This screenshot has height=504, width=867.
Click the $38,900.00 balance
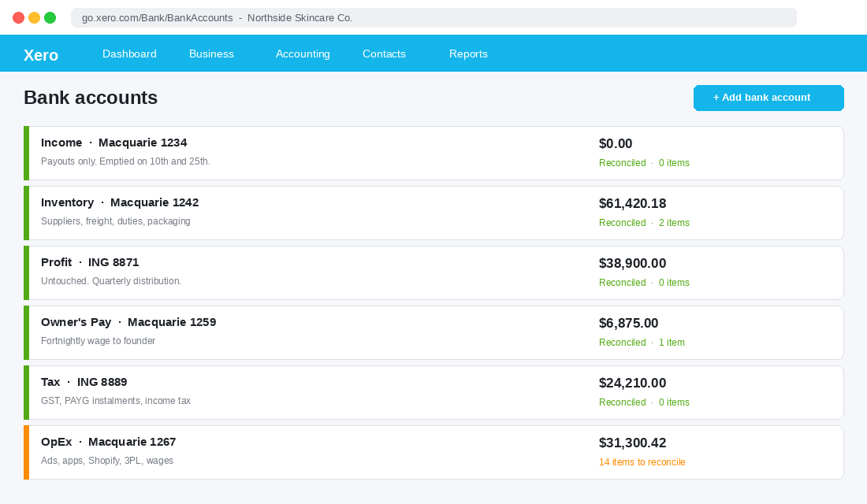633,263
